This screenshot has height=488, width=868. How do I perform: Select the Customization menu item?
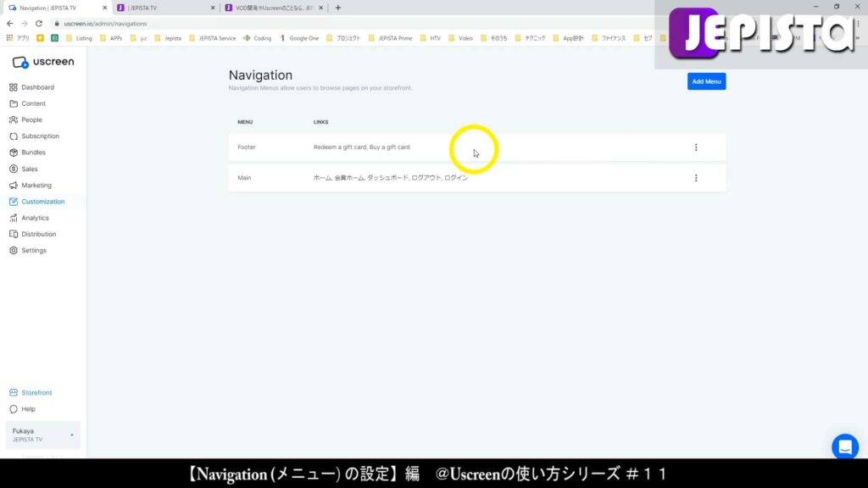[41, 202]
